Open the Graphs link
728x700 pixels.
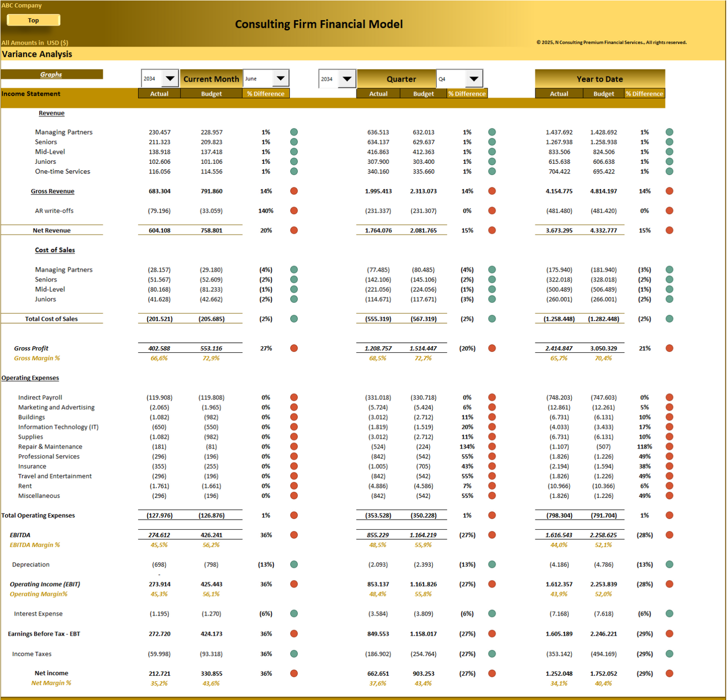tap(51, 75)
